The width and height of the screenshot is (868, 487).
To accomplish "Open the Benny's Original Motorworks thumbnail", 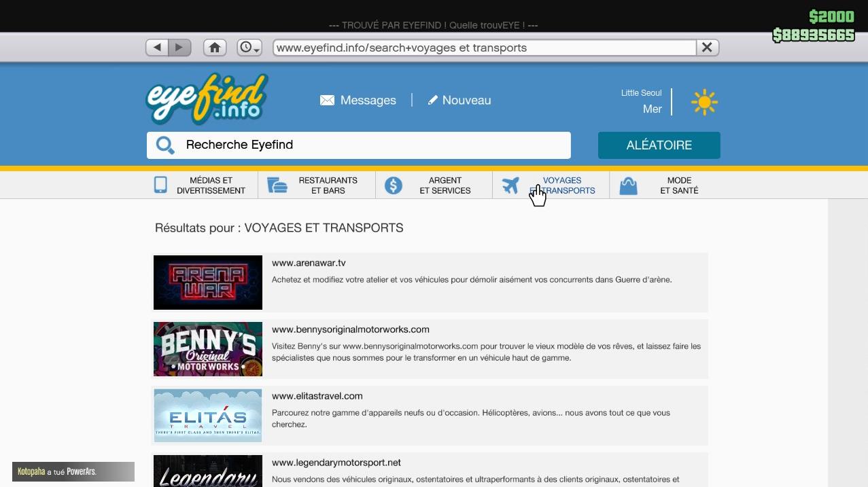I will point(207,348).
